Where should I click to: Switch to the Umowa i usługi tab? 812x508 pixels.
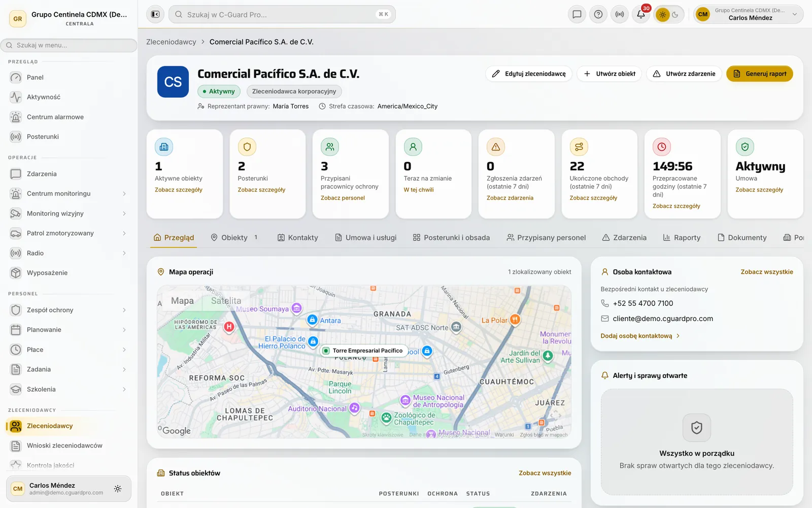pos(366,237)
